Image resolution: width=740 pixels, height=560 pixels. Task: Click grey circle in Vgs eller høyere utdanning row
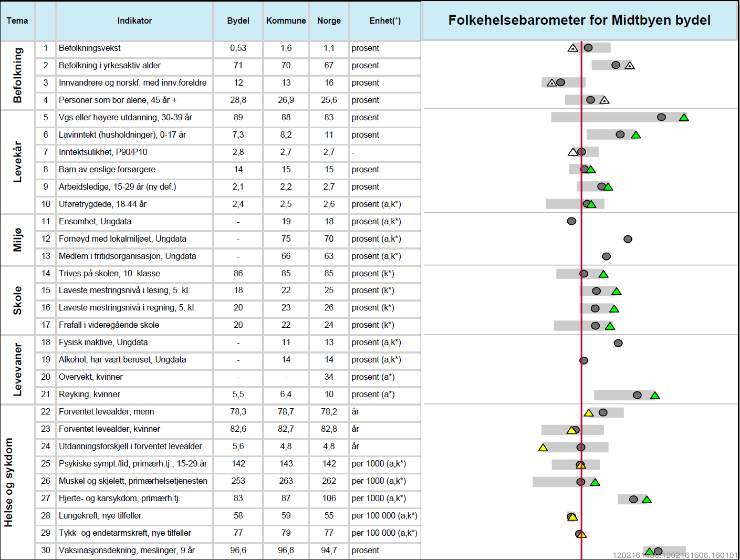point(661,117)
